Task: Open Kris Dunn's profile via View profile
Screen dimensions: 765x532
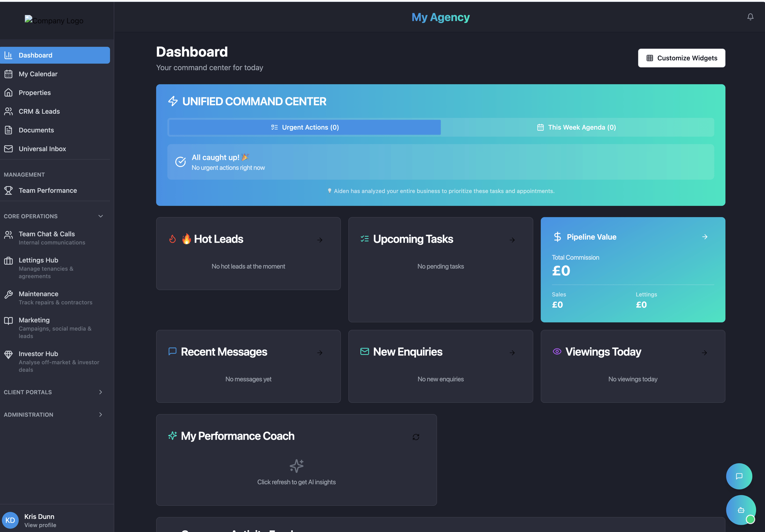Action: click(40, 525)
